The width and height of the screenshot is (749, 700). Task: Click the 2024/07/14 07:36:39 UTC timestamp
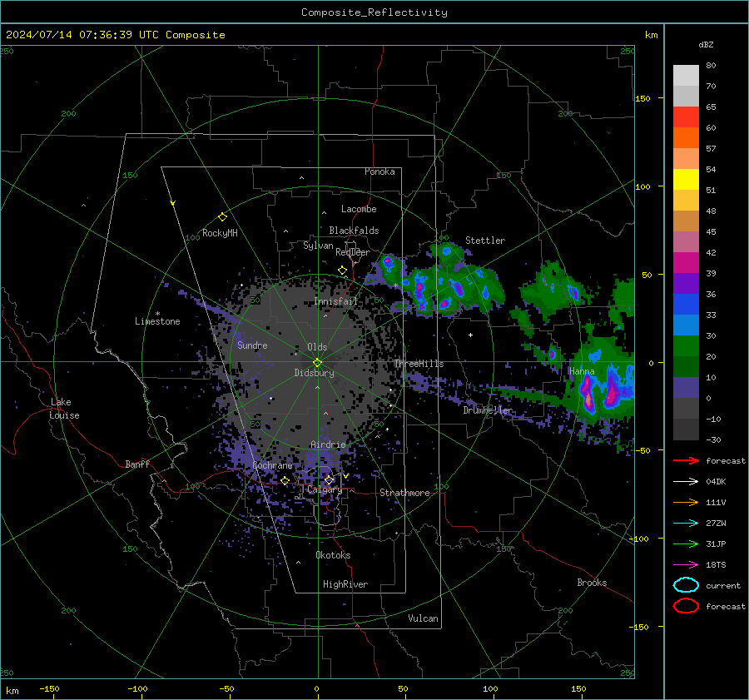coord(82,35)
